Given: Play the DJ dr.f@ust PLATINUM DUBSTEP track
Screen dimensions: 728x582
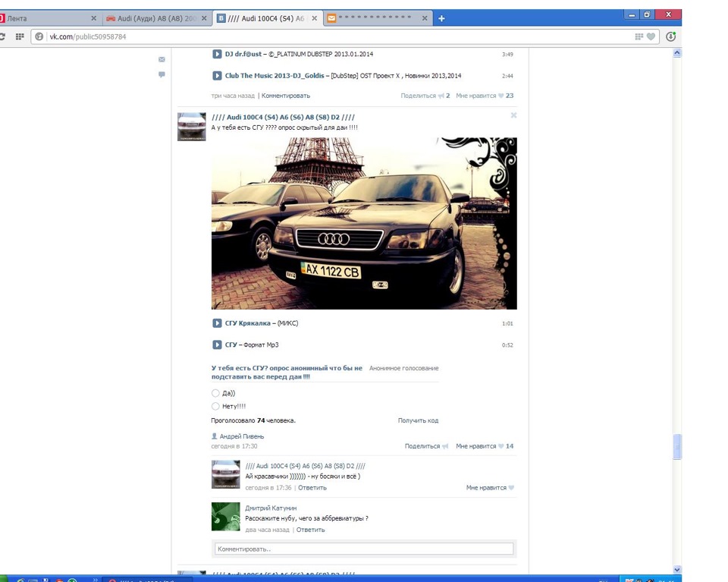Looking at the screenshot, I should [x=217, y=54].
